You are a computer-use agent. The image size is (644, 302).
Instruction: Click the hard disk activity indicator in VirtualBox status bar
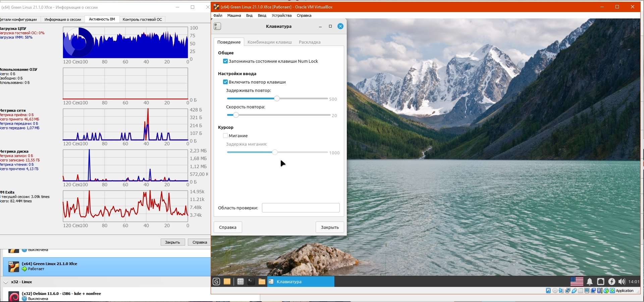click(x=548, y=291)
